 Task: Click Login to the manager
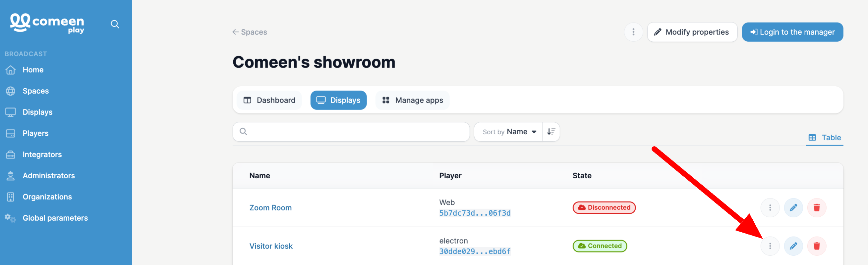[792, 32]
